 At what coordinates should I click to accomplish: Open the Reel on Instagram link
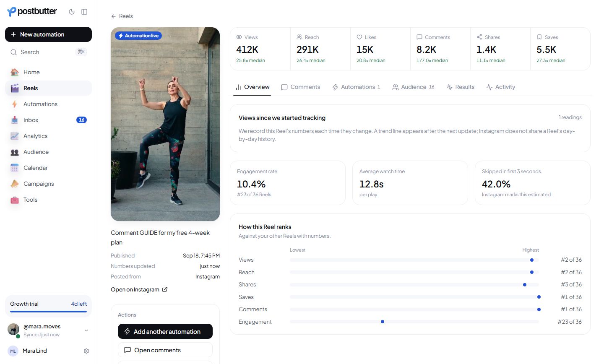[x=139, y=289]
